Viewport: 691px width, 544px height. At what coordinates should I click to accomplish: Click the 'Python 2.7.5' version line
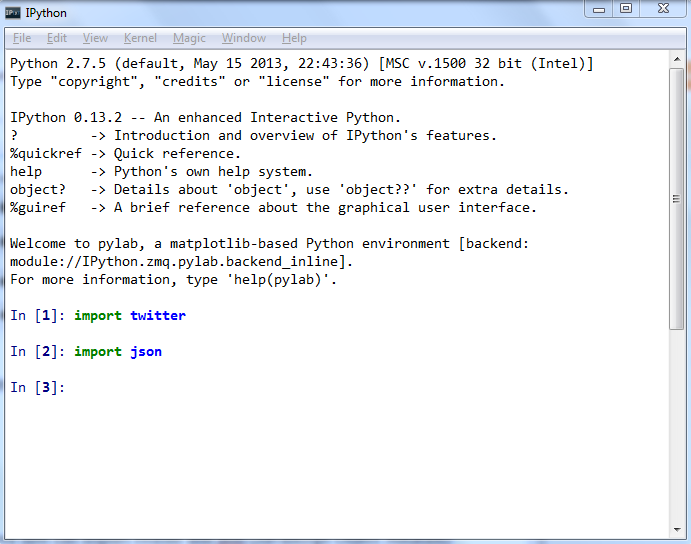302,64
